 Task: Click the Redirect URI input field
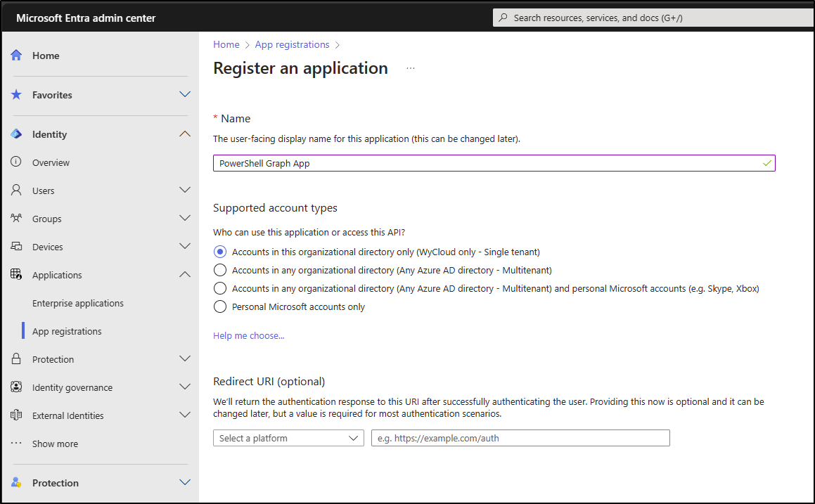[520, 438]
